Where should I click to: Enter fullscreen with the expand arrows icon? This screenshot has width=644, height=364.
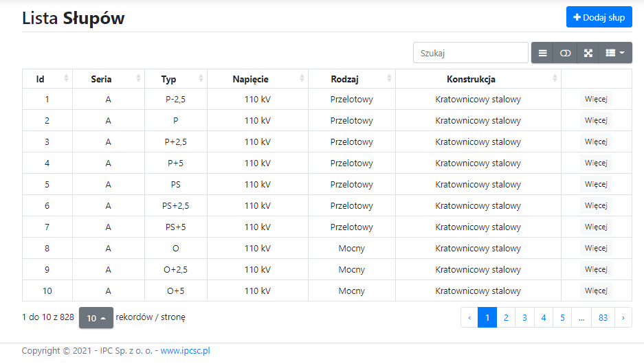click(588, 53)
